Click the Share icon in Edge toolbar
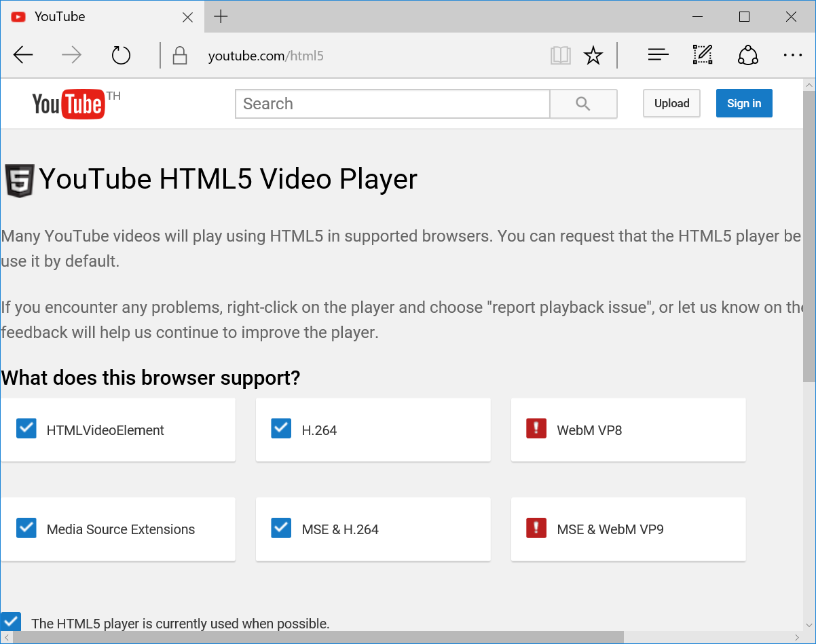Viewport: 816px width, 644px height. coord(747,55)
